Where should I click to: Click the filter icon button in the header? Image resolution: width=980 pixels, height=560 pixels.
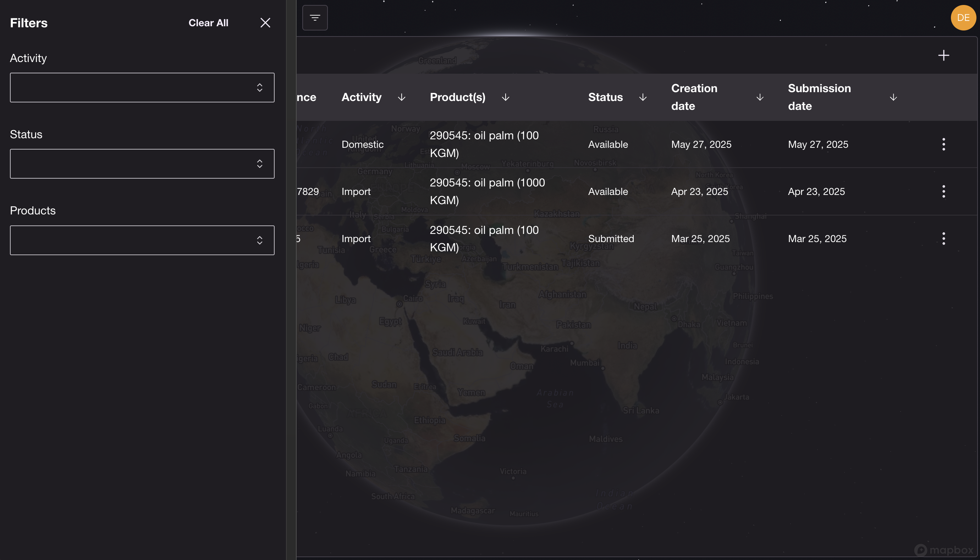pos(315,18)
